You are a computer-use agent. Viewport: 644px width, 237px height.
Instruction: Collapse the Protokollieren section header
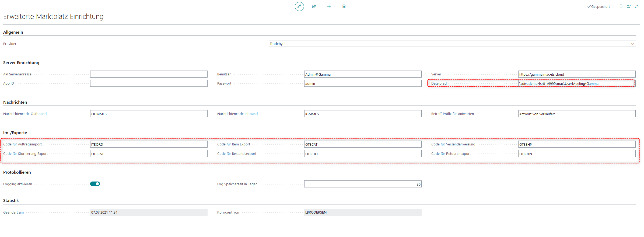17,172
